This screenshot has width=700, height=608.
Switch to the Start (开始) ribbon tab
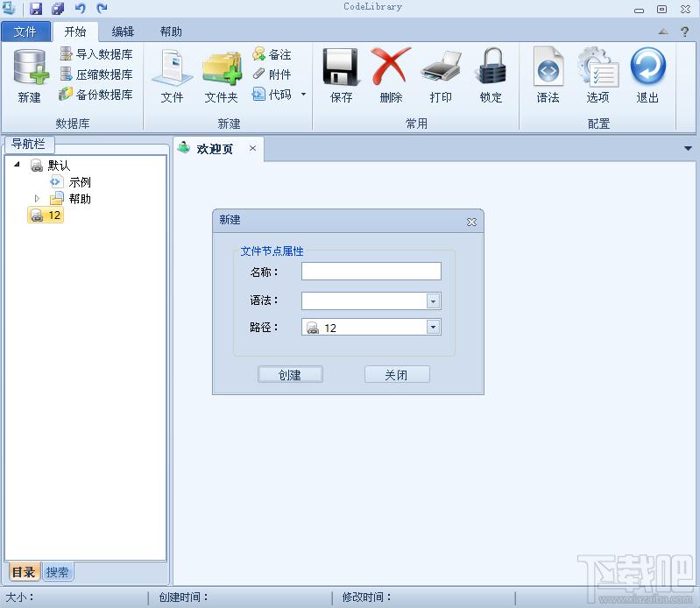click(x=75, y=32)
